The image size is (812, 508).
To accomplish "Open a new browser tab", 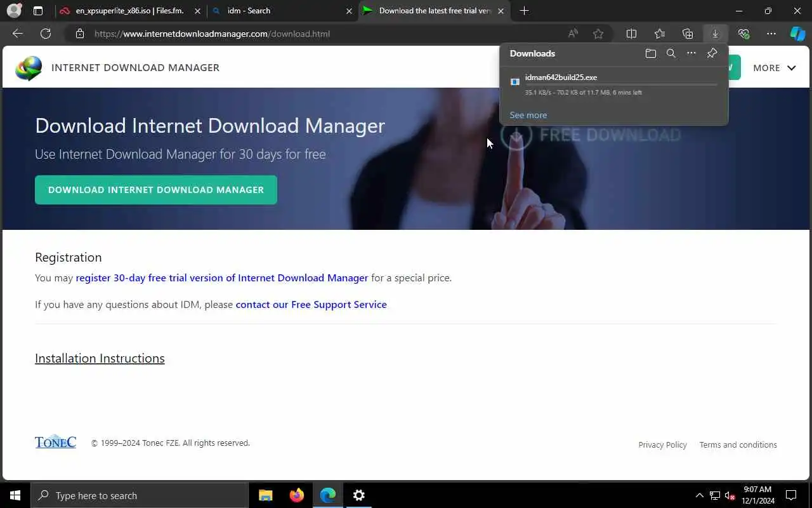I will coord(524,11).
